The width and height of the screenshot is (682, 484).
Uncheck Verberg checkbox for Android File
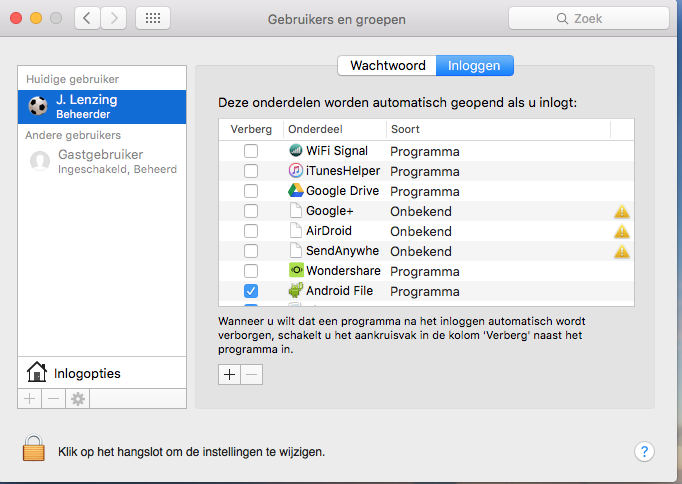tap(251, 291)
